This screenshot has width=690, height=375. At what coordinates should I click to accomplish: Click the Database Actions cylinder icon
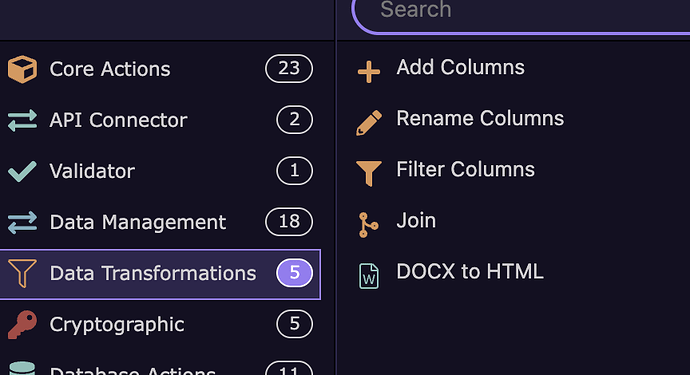pos(22,369)
